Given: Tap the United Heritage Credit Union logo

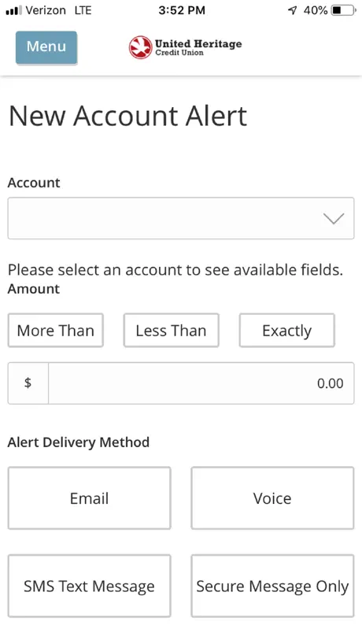Looking at the screenshot, I should [185, 48].
